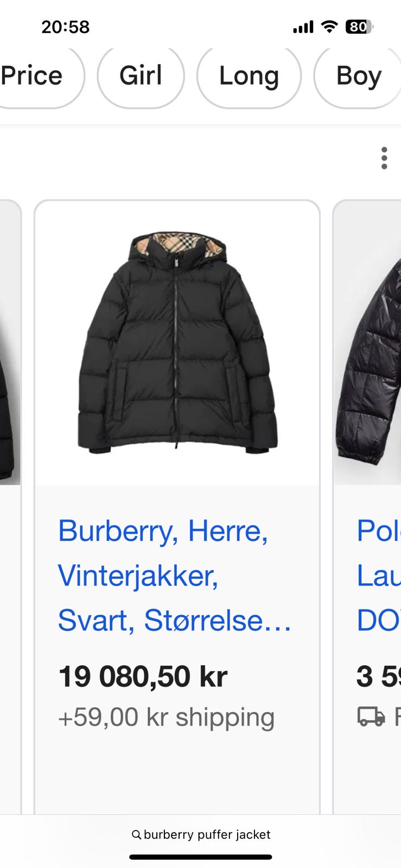Open the three-dot more options menu
Screen dimensions: 401x868
[x=384, y=158]
